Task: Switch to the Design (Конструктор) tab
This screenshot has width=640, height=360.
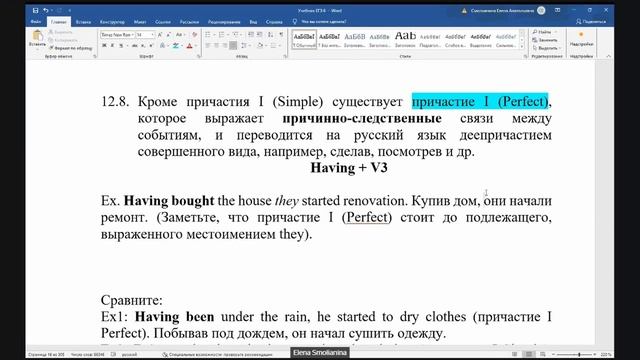Action: tap(112, 22)
